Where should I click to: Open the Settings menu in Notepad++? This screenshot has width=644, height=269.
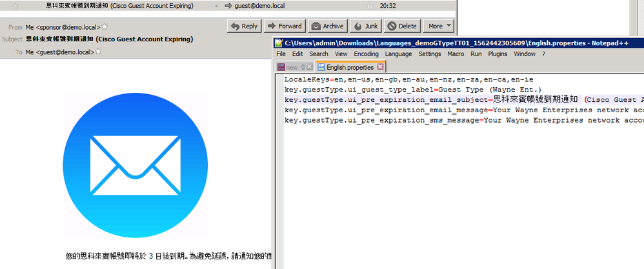click(x=430, y=54)
